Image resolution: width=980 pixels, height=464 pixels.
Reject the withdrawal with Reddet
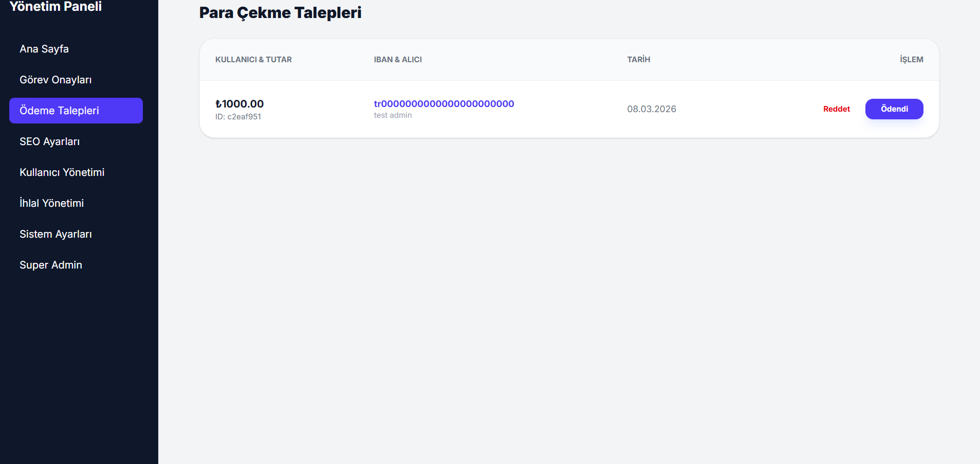836,109
